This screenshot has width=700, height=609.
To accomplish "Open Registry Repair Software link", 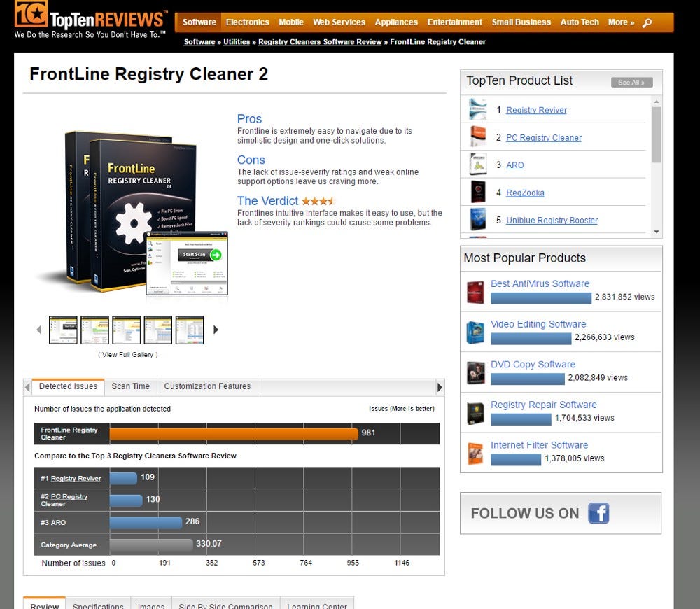I will (544, 405).
